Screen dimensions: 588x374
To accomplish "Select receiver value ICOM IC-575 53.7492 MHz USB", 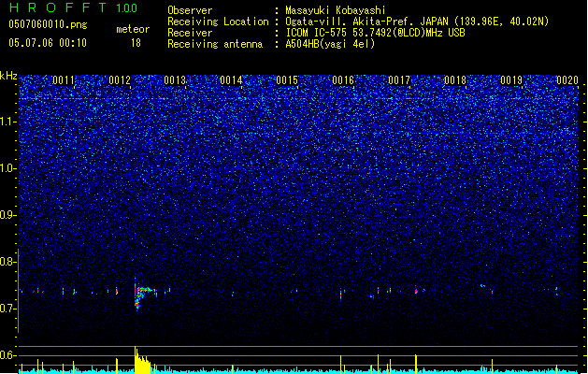I will 376,33.
